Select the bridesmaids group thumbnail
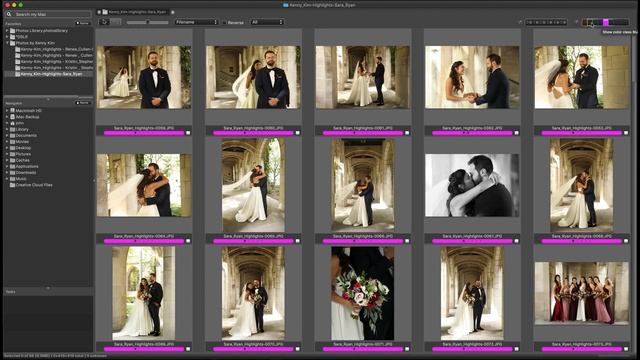 582,293
